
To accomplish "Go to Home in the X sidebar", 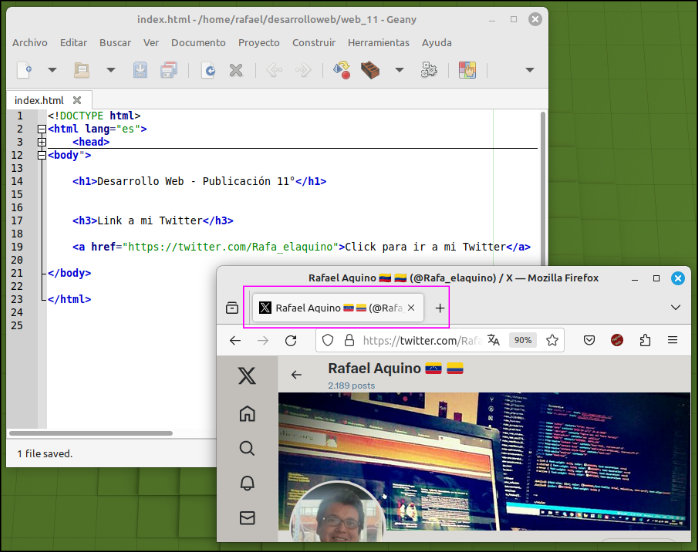I will pos(247,414).
